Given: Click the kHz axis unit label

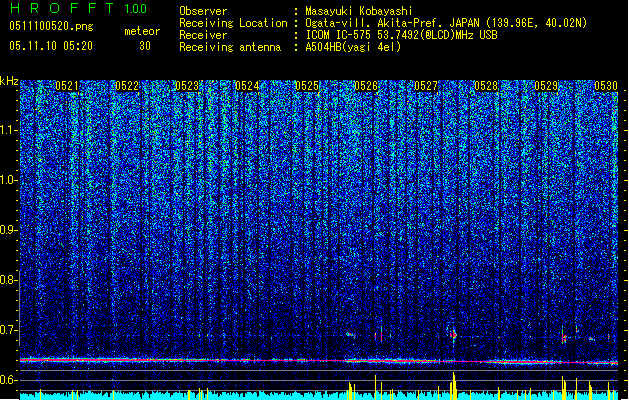Looking at the screenshot, I should [x=9, y=81].
